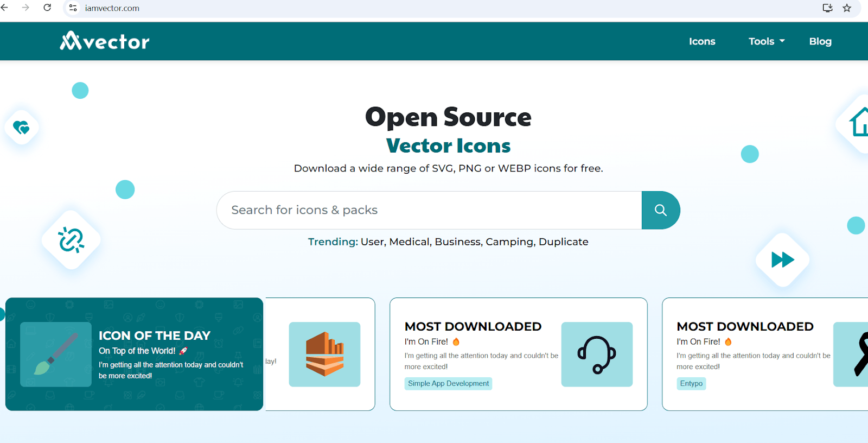Focus the Search for icons & packs field
Image resolution: width=868 pixels, height=443 pixels.
[429, 210]
